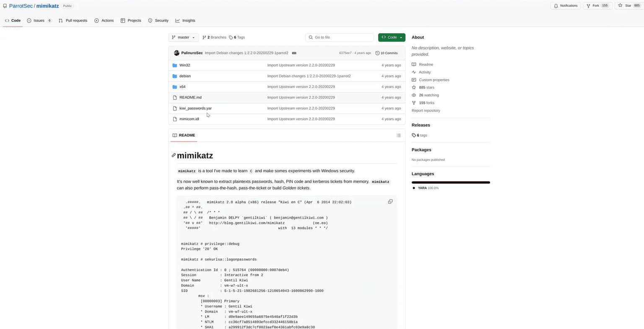Open the commit history clock icon
Image resolution: width=644 pixels, height=329 pixels.
point(378,53)
